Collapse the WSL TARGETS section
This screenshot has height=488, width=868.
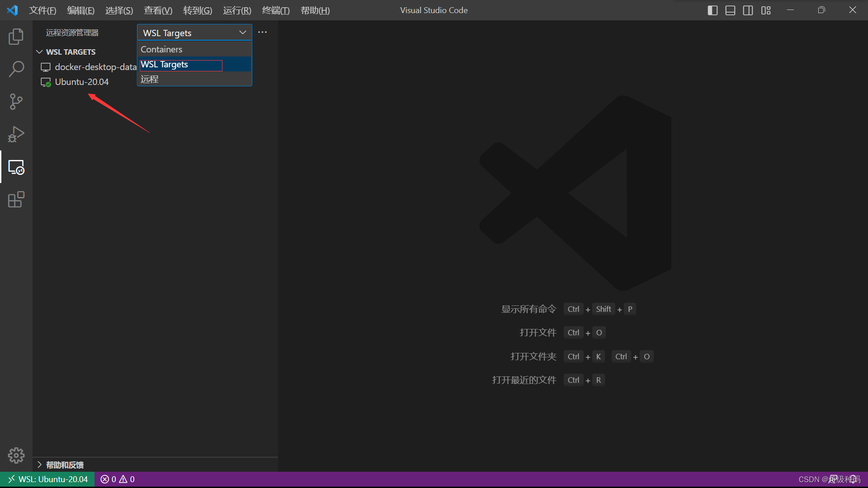[x=39, y=52]
